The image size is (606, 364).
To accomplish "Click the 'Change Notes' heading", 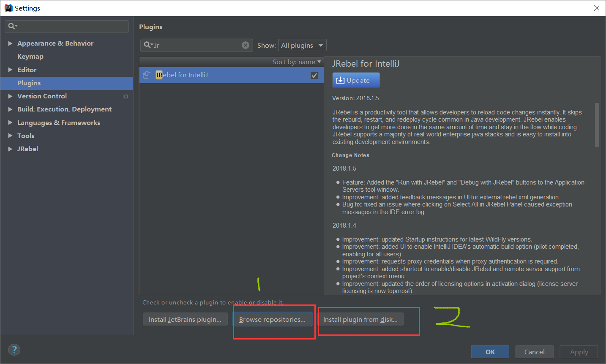I will [x=350, y=155].
